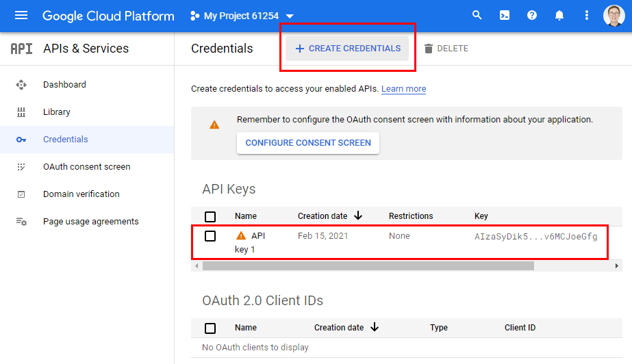The width and height of the screenshot is (632, 364).
Task: Open the My Project 61254 project selector
Action: tap(242, 16)
